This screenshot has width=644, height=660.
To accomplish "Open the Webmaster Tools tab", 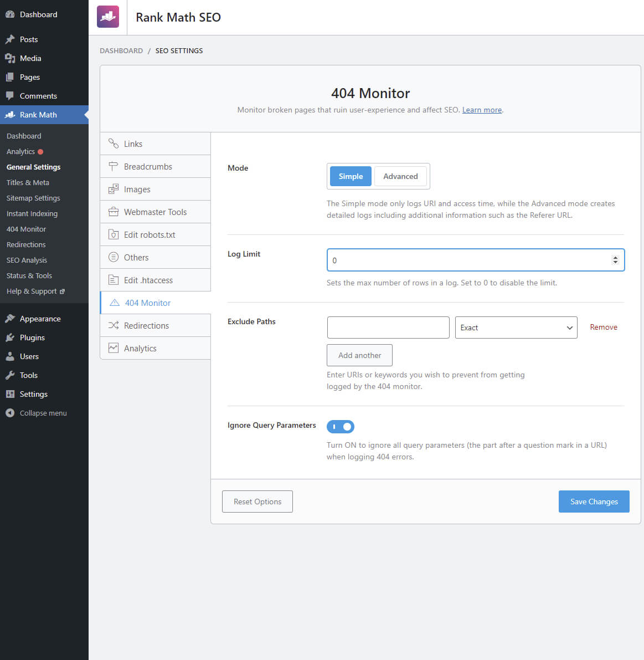I will tap(155, 212).
